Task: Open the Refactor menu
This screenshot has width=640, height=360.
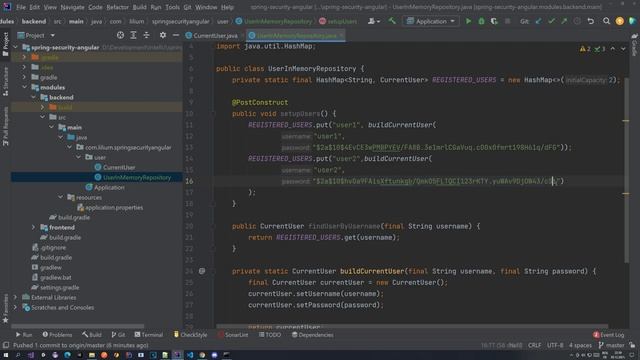Action: point(118,7)
